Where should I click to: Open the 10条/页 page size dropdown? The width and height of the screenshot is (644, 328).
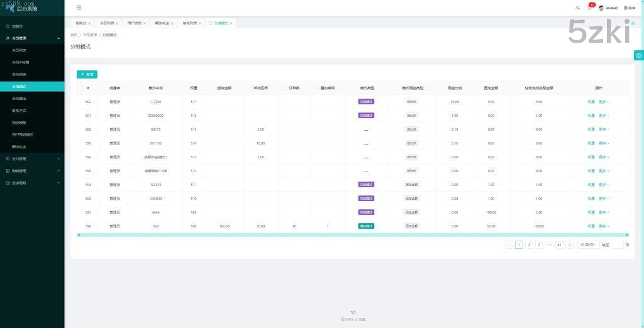587,245
